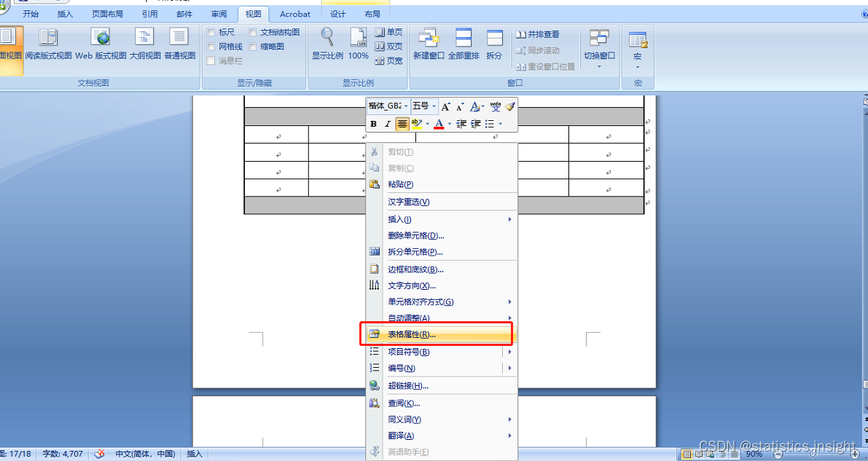Open a new window with 新建窗口
This screenshot has width=868, height=461.
pos(429,44)
